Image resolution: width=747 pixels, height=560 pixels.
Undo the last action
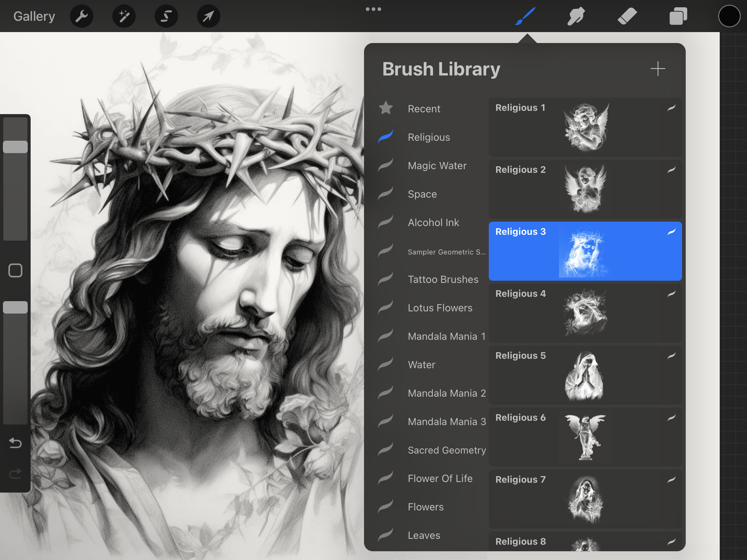[x=15, y=443]
